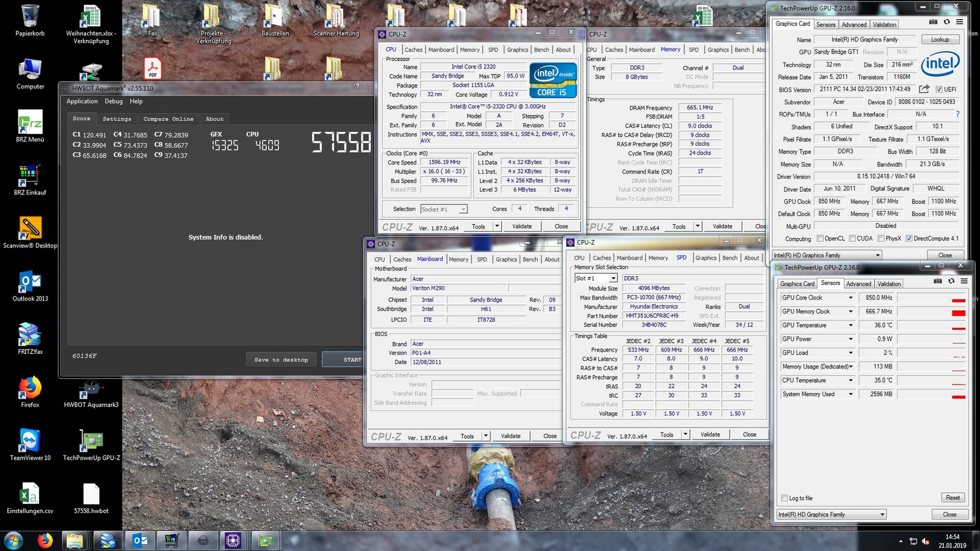Open Tools dropdown arrow in CPU-Z CPU window
The height and width of the screenshot is (551, 980).
(x=497, y=226)
